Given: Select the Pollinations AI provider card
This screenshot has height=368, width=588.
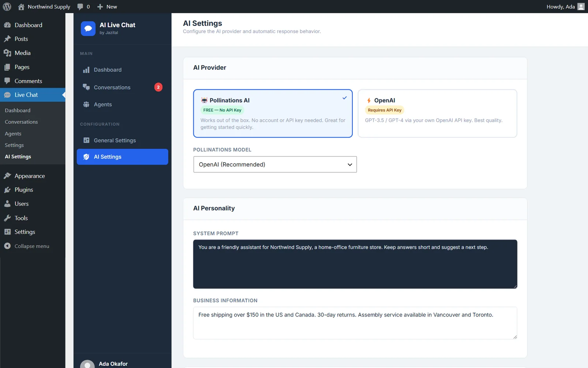Looking at the screenshot, I should coord(273,113).
